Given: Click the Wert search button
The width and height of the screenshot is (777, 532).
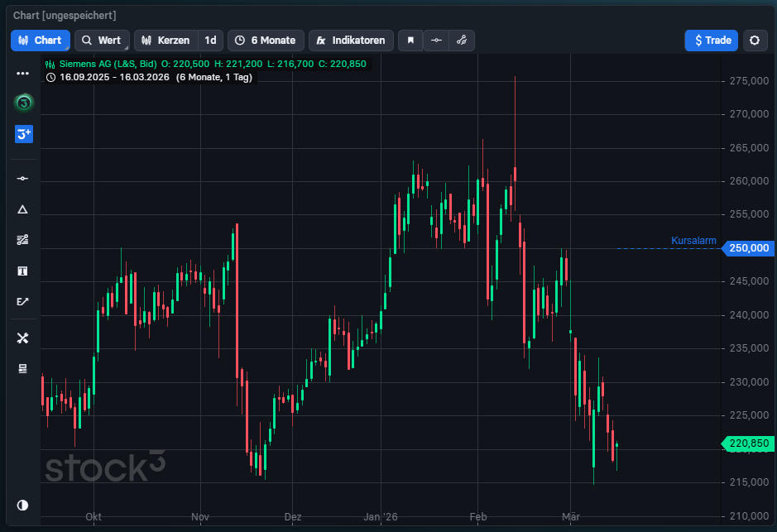Looking at the screenshot, I should 102,41.
